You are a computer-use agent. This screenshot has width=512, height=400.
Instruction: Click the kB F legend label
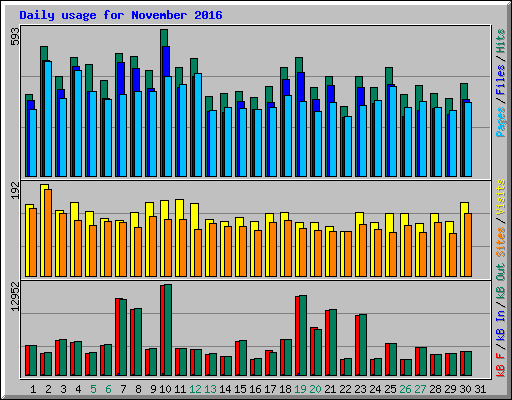click(501, 365)
